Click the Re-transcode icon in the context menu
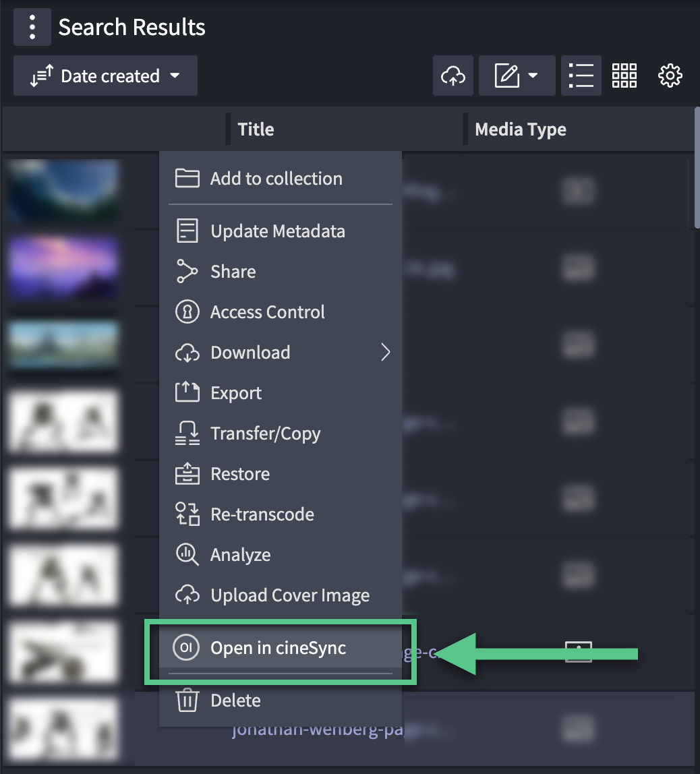This screenshot has width=700, height=774. 187,514
